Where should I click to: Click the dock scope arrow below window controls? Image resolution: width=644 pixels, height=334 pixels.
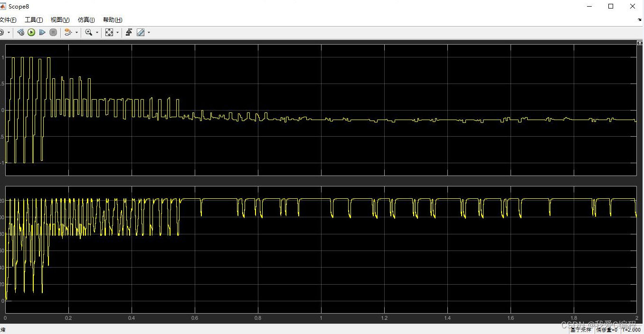pyautogui.click(x=639, y=20)
